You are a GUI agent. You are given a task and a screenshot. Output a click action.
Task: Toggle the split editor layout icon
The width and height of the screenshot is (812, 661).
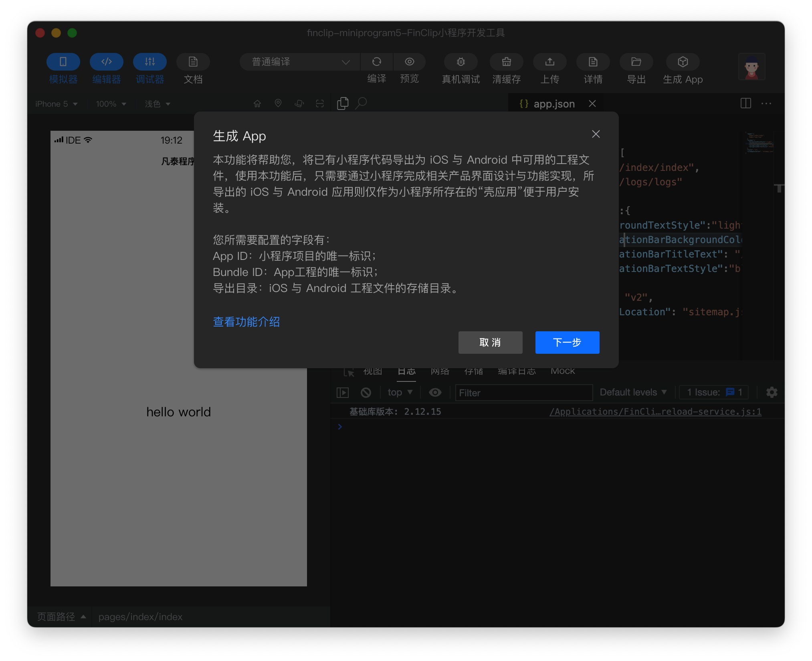click(746, 103)
